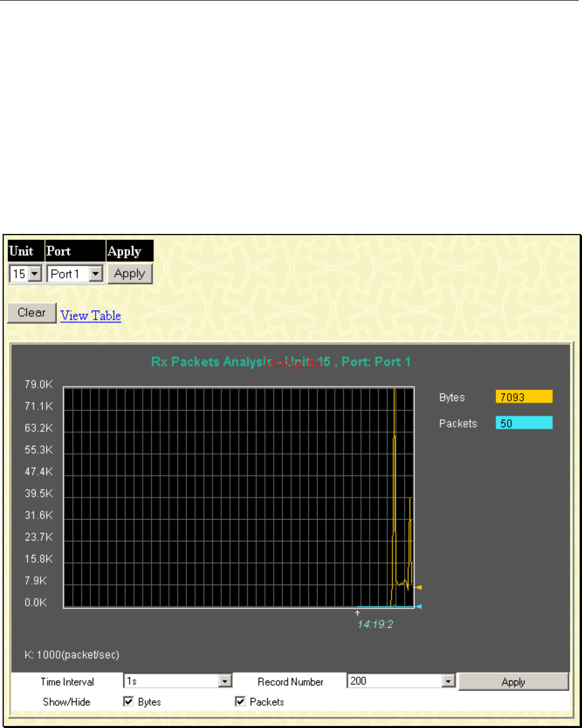This screenshot has height=728, width=582.
Task: Open the Unit dropdown showing 15
Action: tap(26, 273)
